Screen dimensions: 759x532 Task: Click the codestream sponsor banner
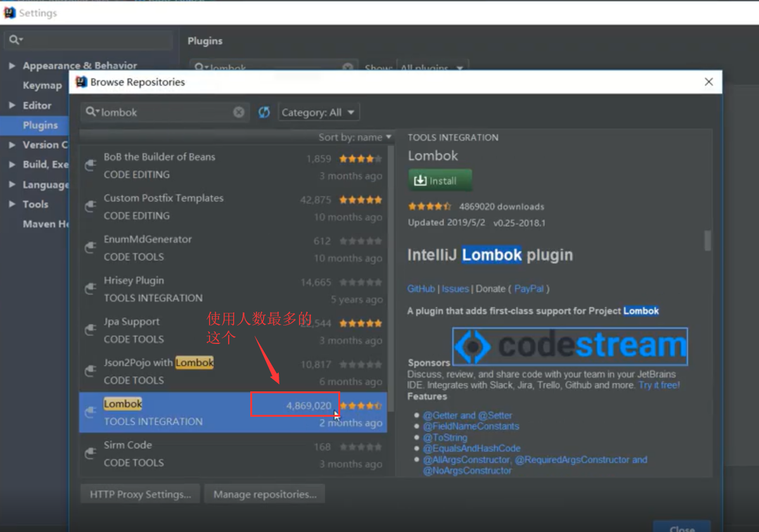point(570,346)
